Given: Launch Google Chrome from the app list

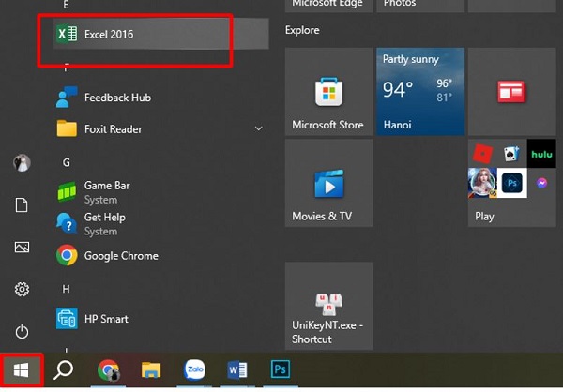Looking at the screenshot, I should 160,255.
